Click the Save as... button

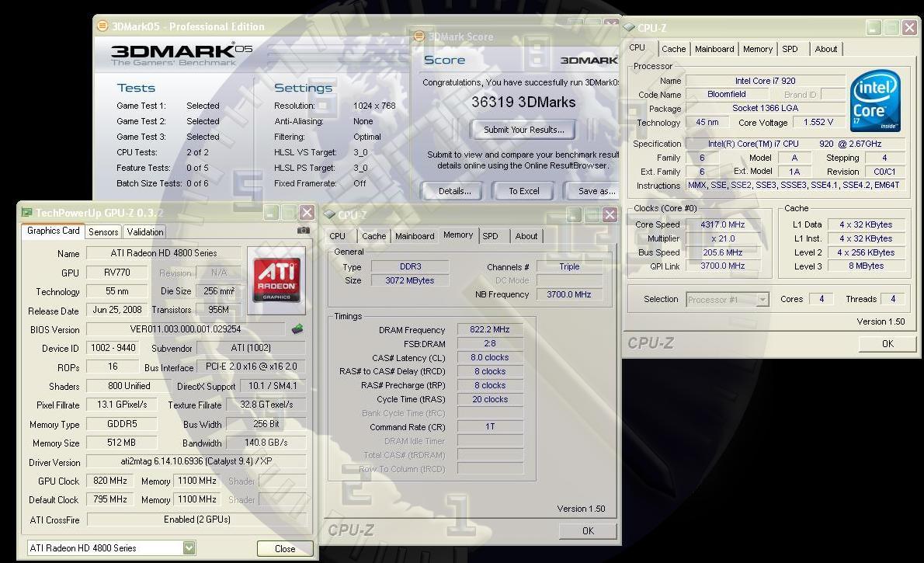coord(592,191)
